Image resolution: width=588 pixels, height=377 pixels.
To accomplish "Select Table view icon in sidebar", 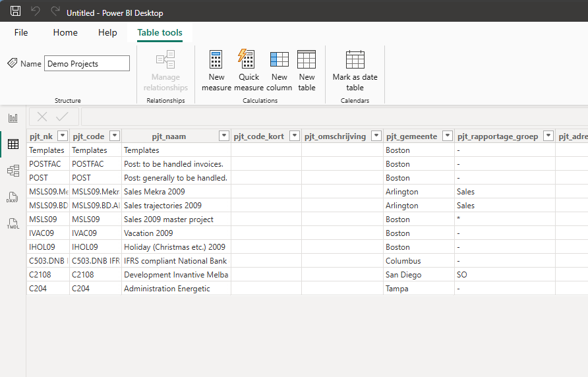I will click(x=13, y=144).
